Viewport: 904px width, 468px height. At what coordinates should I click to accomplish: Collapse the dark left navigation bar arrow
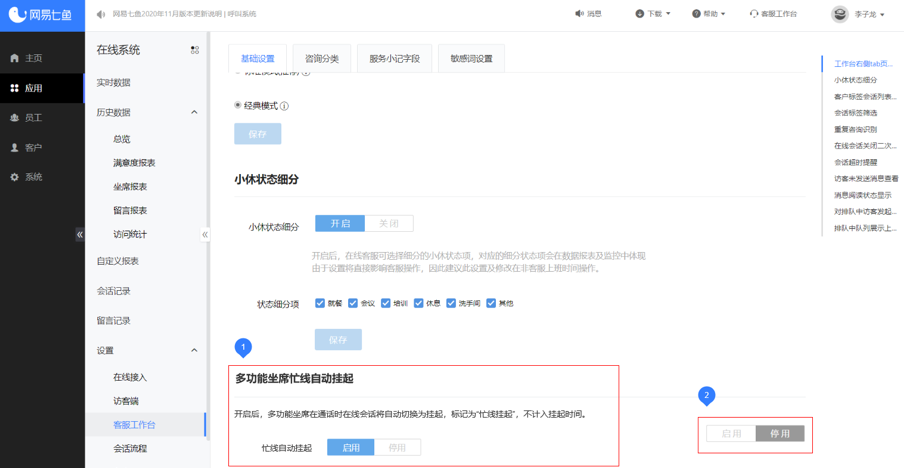click(x=80, y=235)
